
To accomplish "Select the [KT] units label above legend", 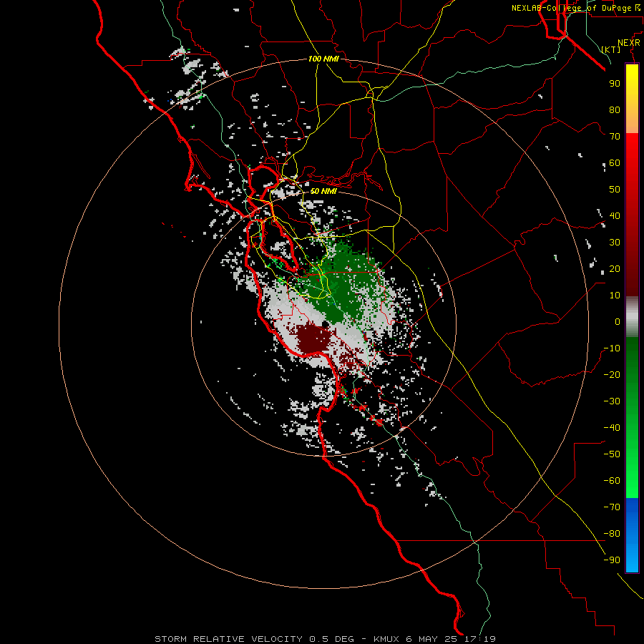I will click(611, 49).
